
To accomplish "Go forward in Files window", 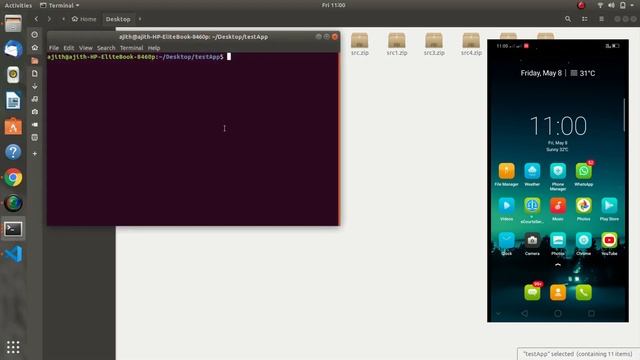I will (49, 19).
